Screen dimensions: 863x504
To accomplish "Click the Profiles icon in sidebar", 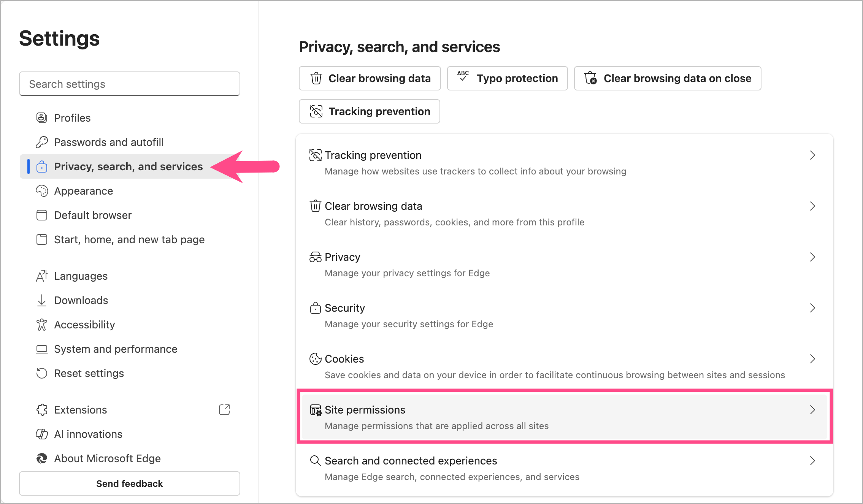I will [x=42, y=118].
